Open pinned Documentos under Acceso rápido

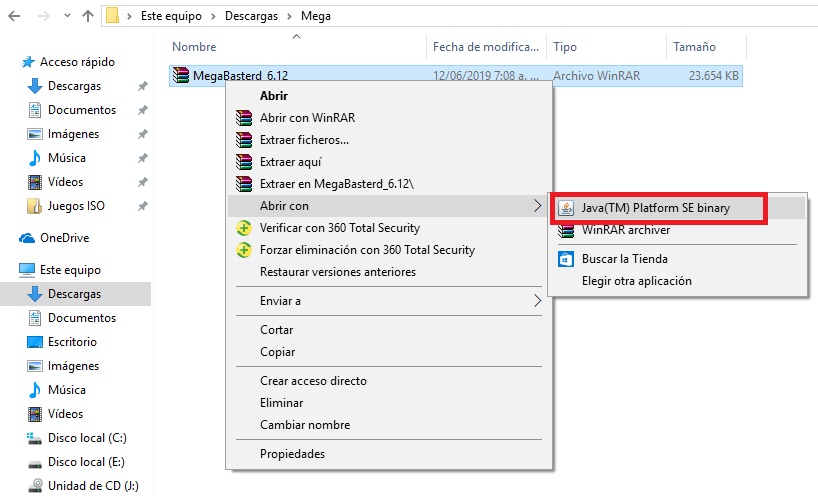click(x=81, y=110)
